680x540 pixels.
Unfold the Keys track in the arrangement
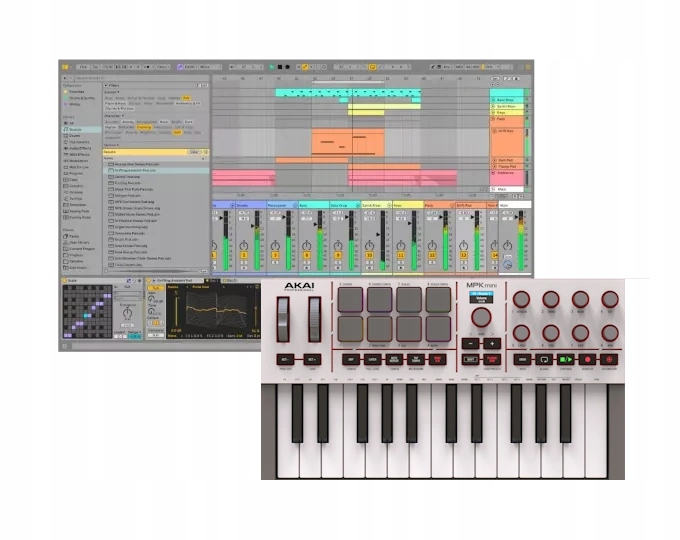pyautogui.click(x=494, y=112)
